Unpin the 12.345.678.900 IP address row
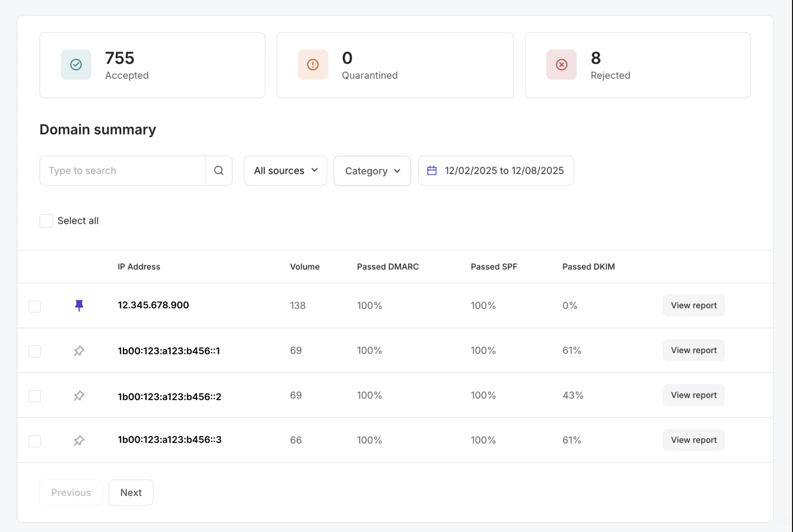The image size is (793, 532). click(x=79, y=306)
